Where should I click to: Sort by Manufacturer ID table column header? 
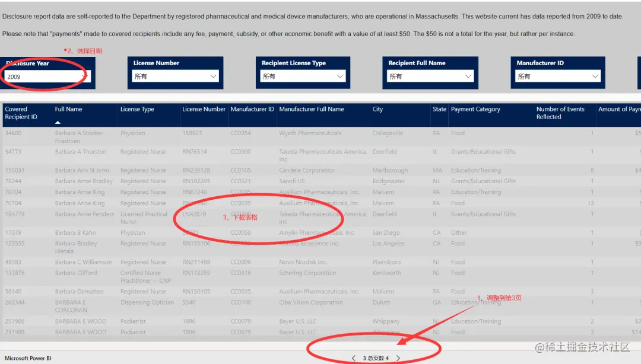252,109
